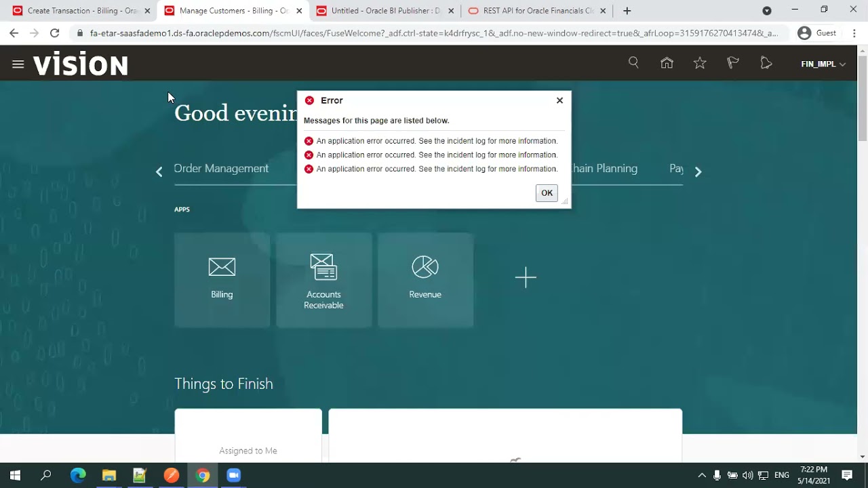The width and height of the screenshot is (868, 488).
Task: Click OK in the Error dialog
Action: [x=547, y=193]
